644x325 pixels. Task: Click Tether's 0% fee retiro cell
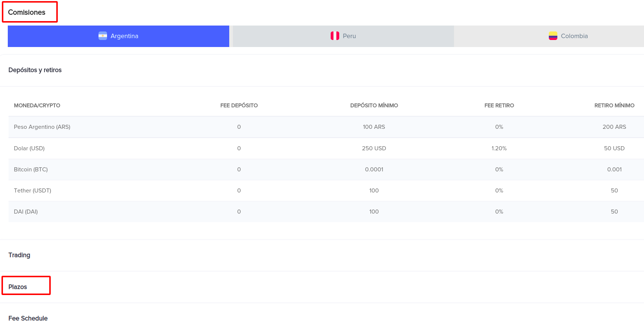tap(499, 191)
